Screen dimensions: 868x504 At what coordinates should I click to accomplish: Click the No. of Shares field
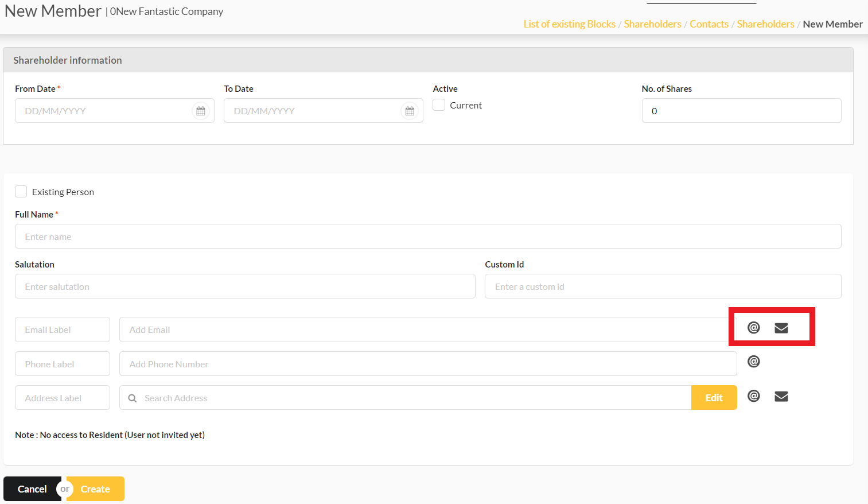coord(741,111)
